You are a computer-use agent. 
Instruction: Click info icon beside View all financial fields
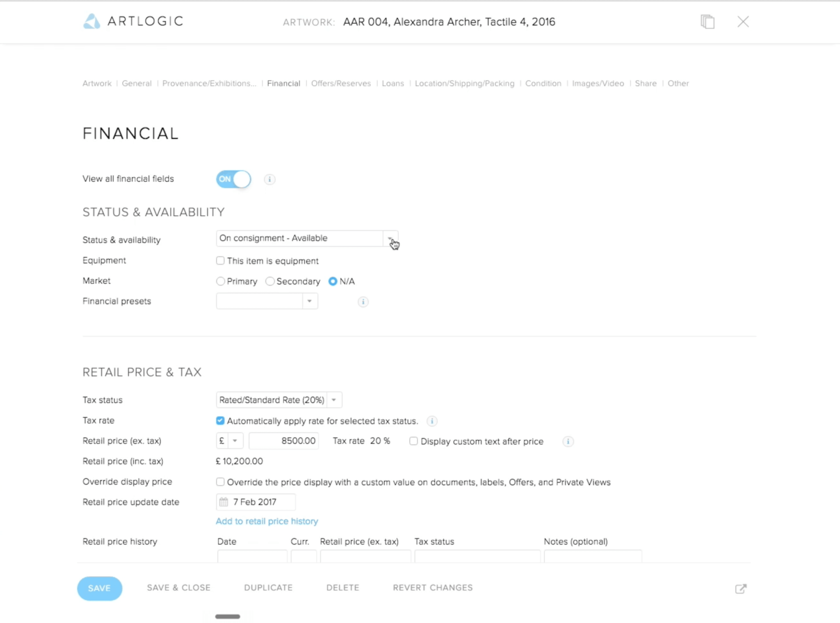pos(269,179)
